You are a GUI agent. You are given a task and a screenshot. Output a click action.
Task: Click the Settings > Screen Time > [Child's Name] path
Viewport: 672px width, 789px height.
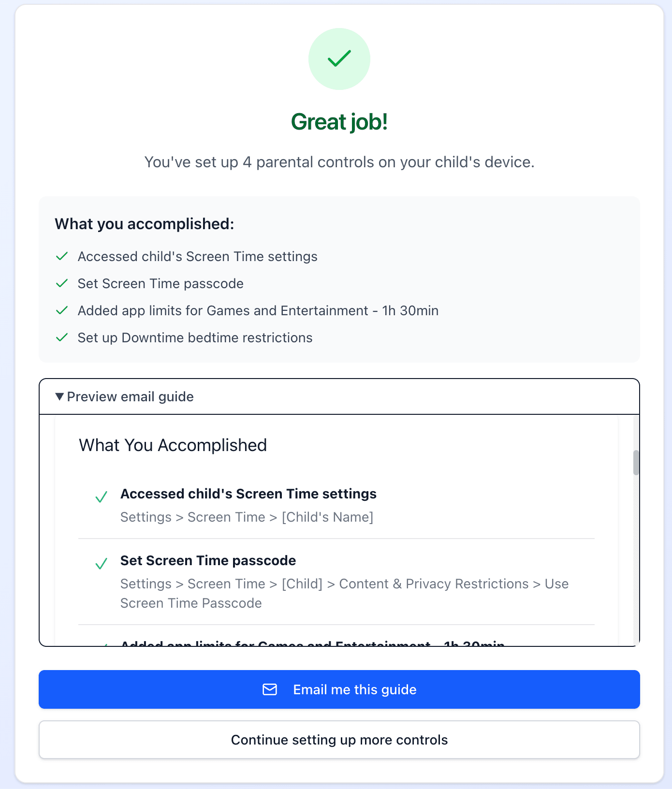247,517
